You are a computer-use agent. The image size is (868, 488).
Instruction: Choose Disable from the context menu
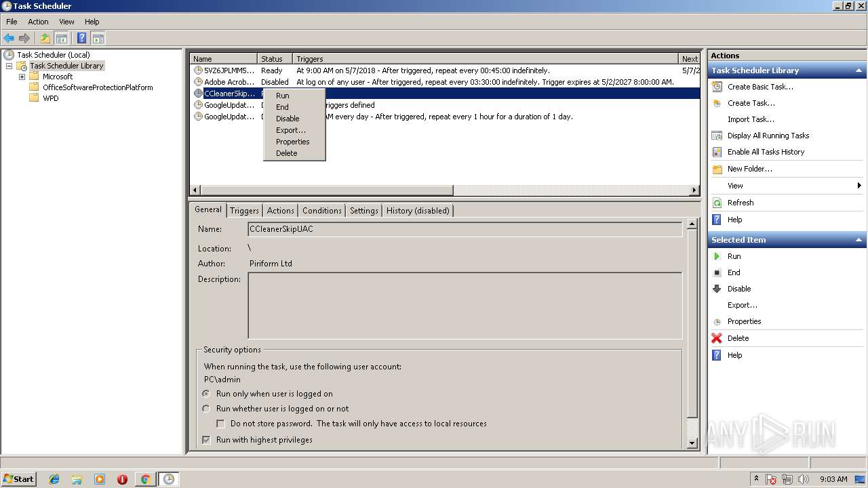tap(294, 119)
